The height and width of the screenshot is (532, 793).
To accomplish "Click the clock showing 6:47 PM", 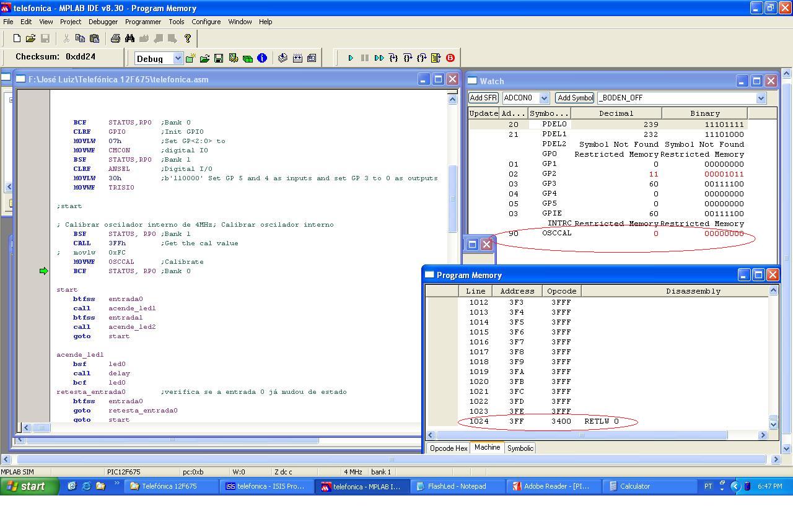I will click(x=769, y=486).
